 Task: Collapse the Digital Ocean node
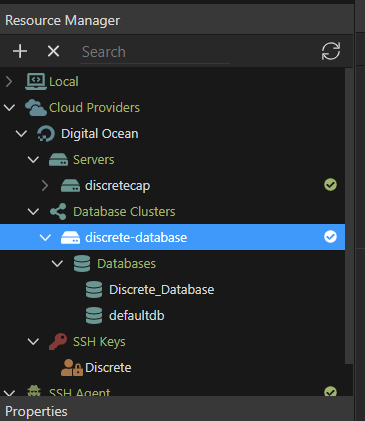click(21, 134)
